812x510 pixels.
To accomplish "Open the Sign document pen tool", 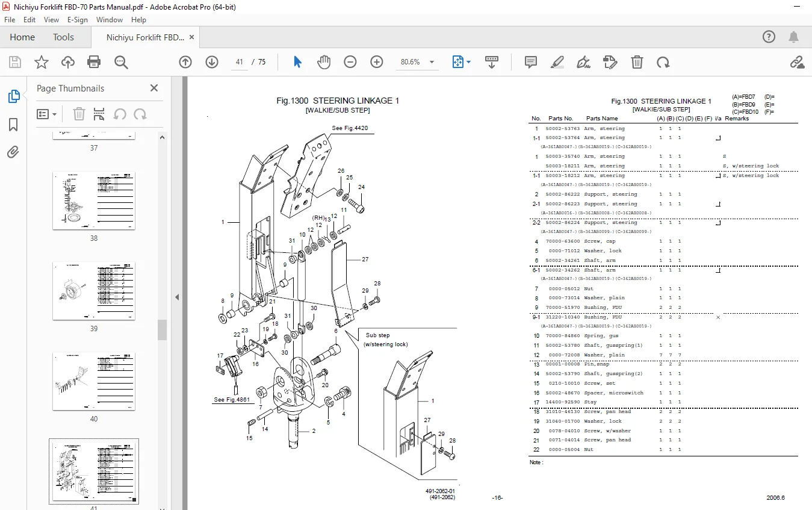I will tap(583, 62).
